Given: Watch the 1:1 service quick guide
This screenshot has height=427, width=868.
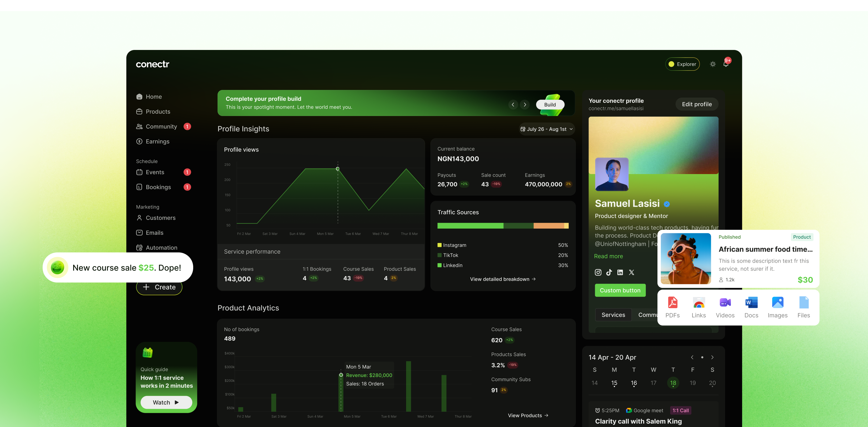Looking at the screenshot, I should click(x=166, y=403).
